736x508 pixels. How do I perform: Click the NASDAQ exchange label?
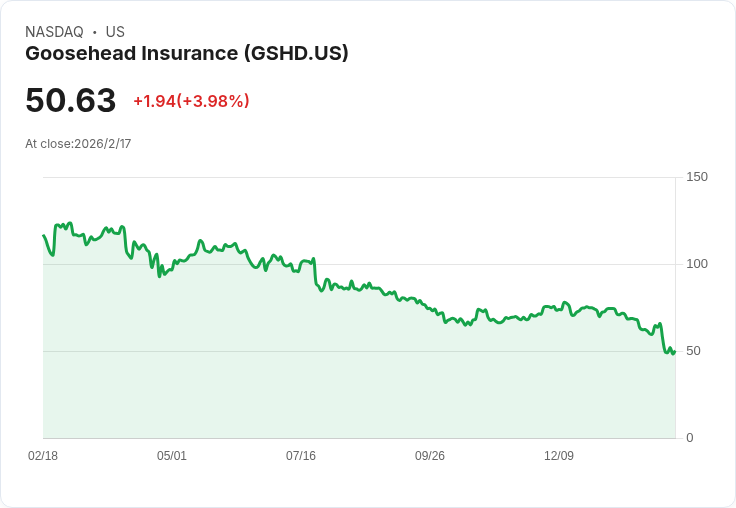click(54, 32)
